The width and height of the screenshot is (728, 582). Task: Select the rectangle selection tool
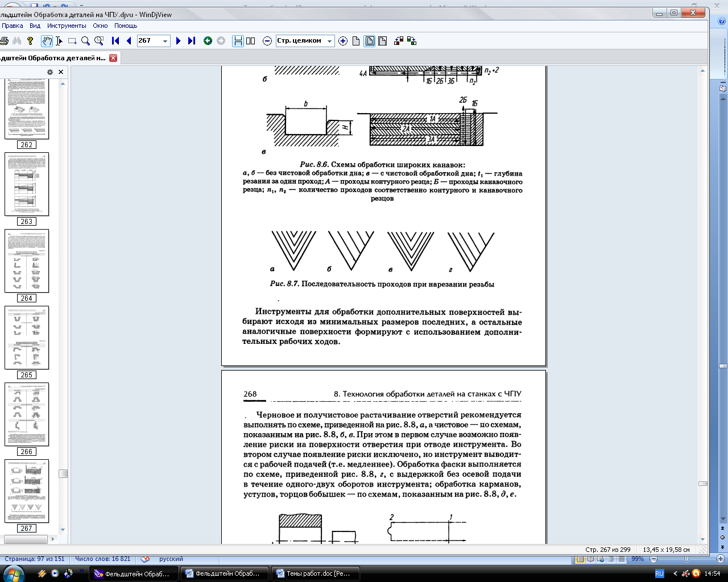pos(72,41)
